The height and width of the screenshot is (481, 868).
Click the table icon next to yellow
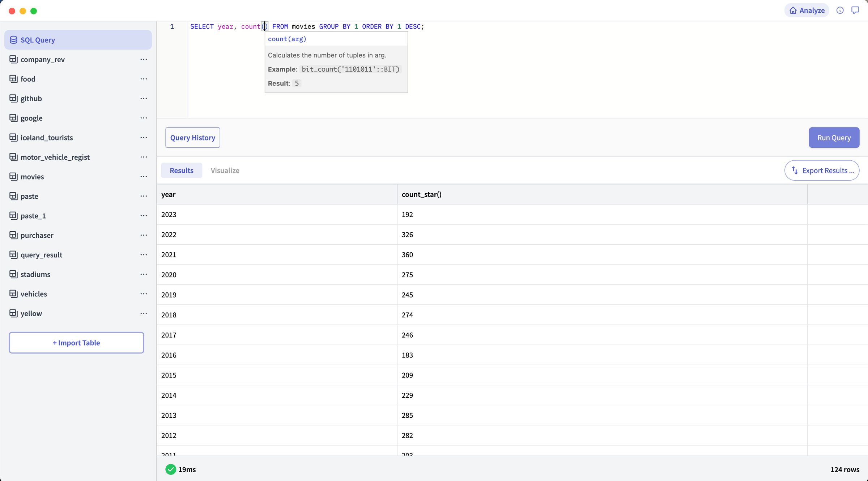[13, 313]
